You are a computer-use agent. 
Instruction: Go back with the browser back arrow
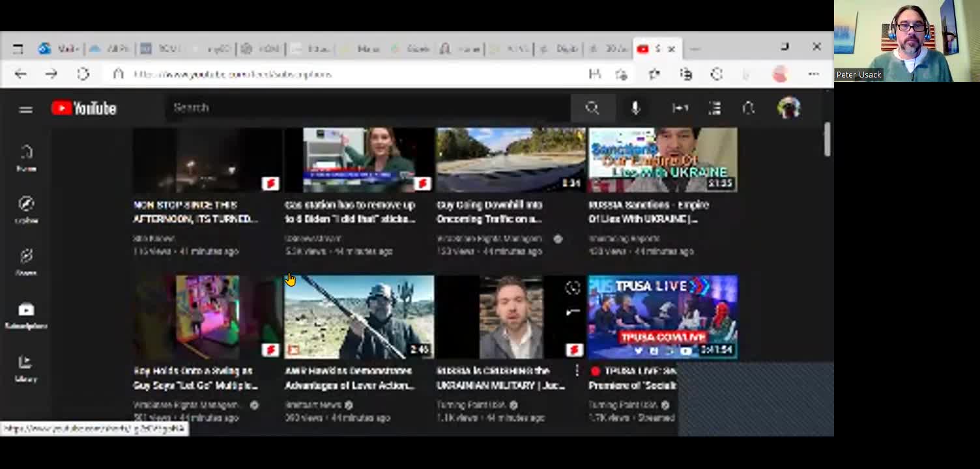(21, 74)
